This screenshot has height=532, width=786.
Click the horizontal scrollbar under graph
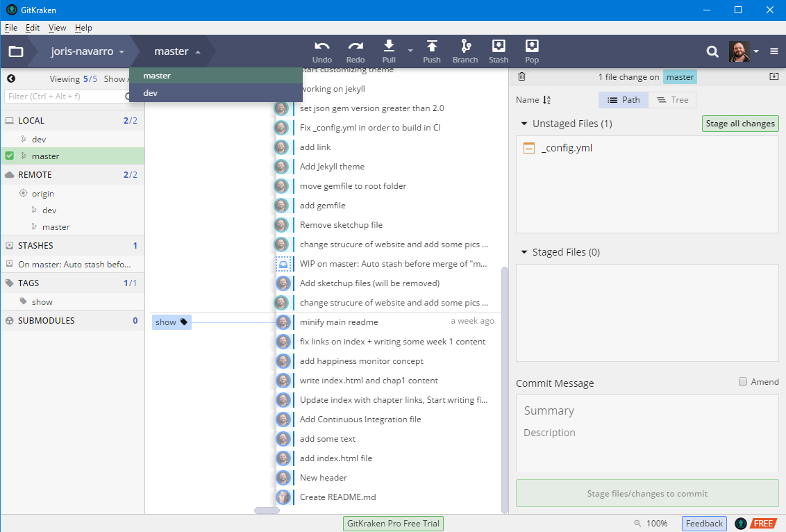pos(267,510)
